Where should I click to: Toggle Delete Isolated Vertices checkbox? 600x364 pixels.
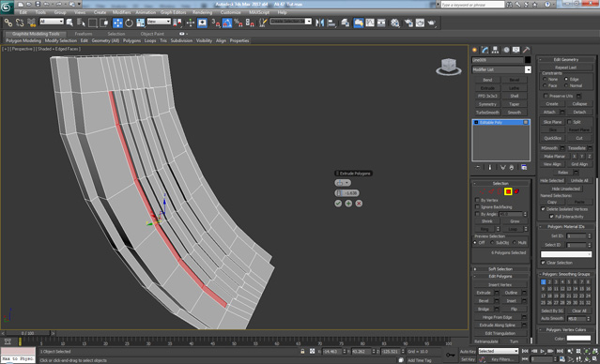543,209
